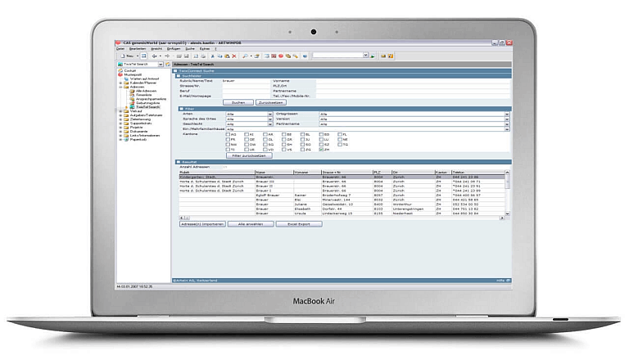Image resolution: width=629 pixels, height=364 pixels.
Task: Click the Alle anwählen button
Action: pos(251,224)
